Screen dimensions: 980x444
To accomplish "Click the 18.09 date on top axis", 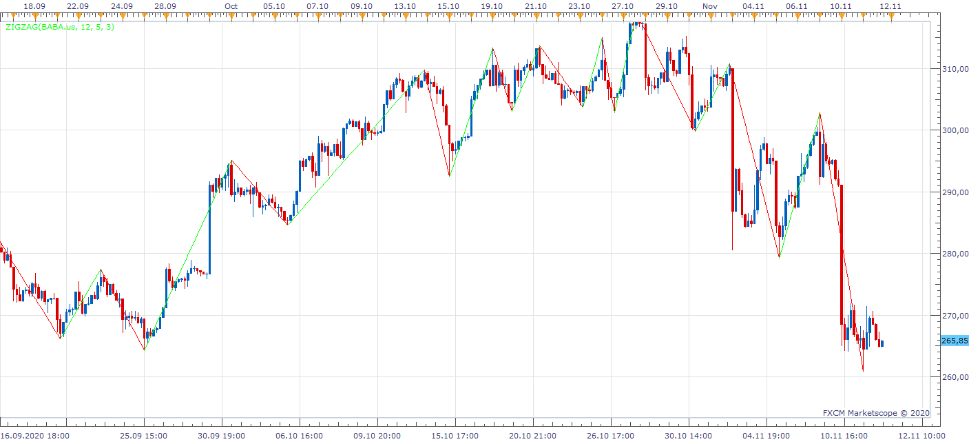I will [x=34, y=6].
